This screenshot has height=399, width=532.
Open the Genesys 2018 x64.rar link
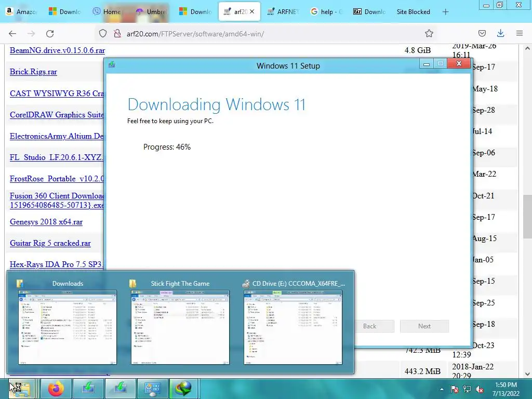(46, 222)
